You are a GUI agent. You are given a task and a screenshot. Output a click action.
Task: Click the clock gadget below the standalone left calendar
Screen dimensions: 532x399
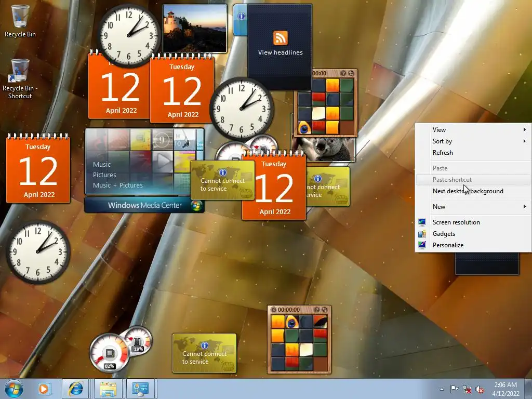click(x=38, y=252)
